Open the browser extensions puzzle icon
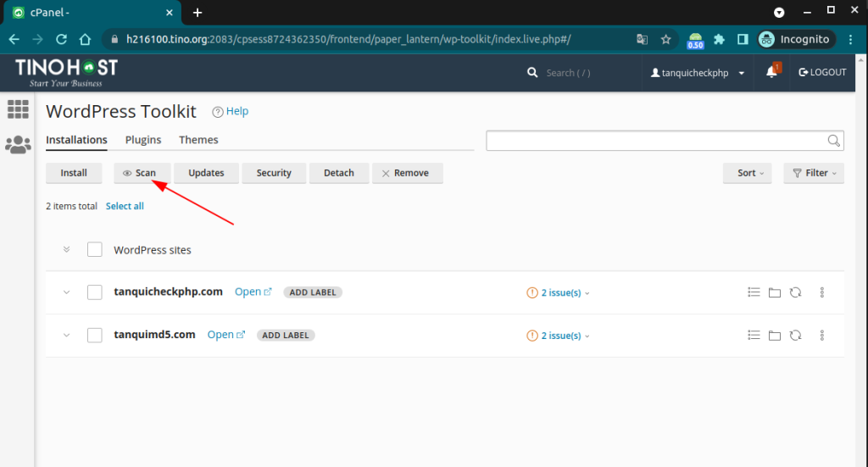The image size is (868, 467). point(719,39)
